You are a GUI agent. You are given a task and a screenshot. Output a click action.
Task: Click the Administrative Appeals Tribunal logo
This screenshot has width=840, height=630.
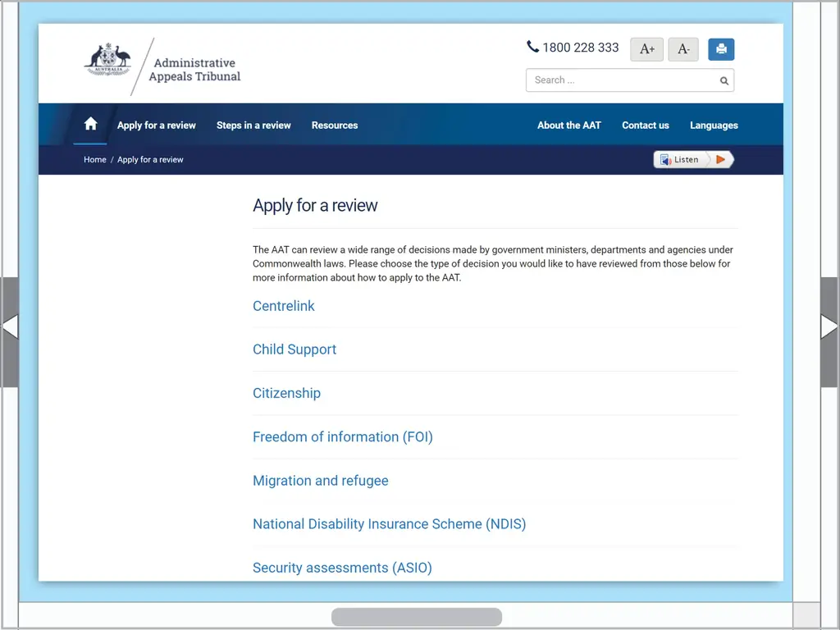pos(162,66)
